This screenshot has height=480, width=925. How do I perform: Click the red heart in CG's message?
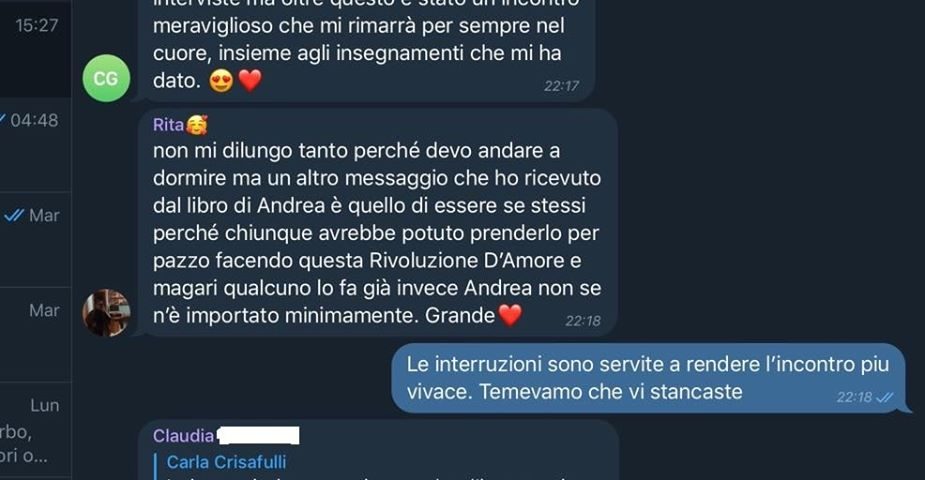point(250,81)
